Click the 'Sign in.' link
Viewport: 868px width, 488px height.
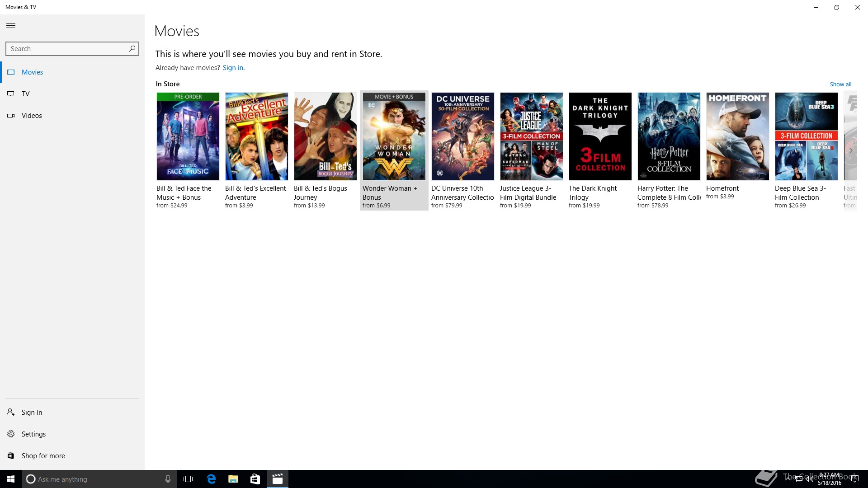(x=234, y=68)
